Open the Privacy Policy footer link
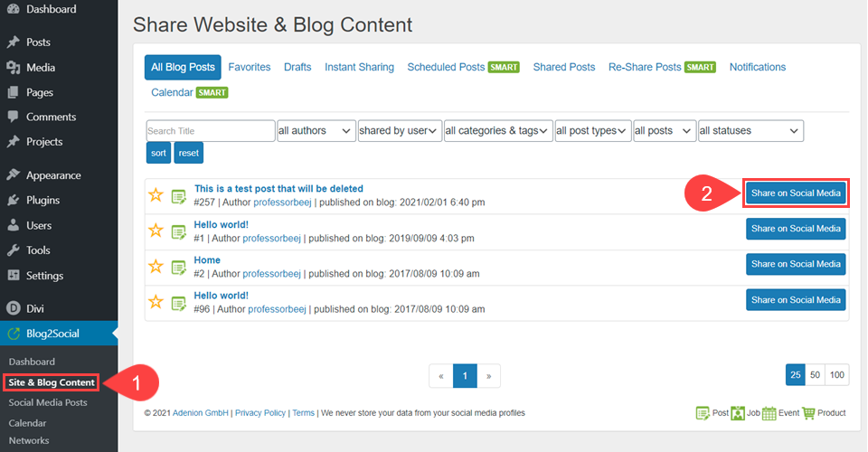The image size is (868, 452). point(260,413)
